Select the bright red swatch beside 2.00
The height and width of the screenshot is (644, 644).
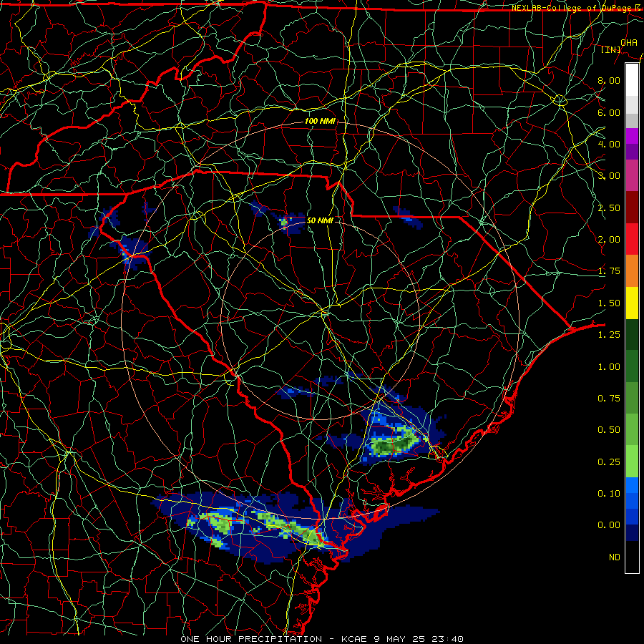632,239
